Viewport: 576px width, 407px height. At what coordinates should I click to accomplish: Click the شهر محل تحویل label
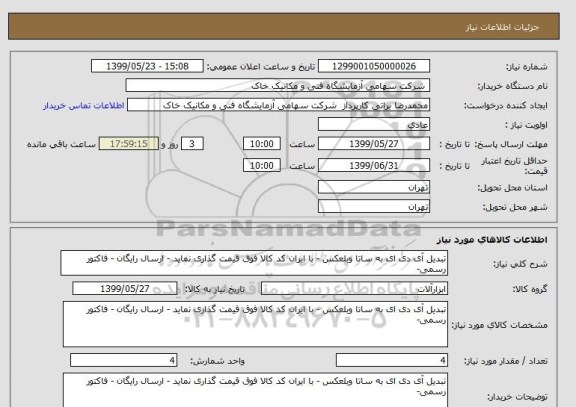[515, 207]
